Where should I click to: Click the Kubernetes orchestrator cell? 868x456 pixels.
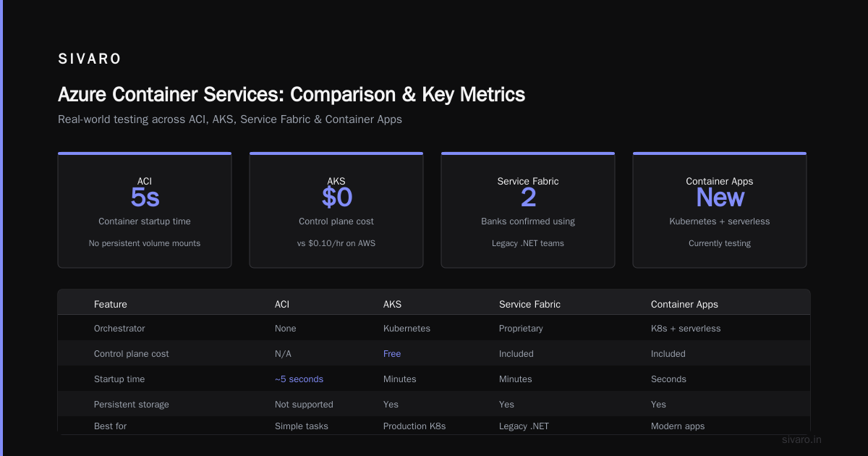point(407,329)
